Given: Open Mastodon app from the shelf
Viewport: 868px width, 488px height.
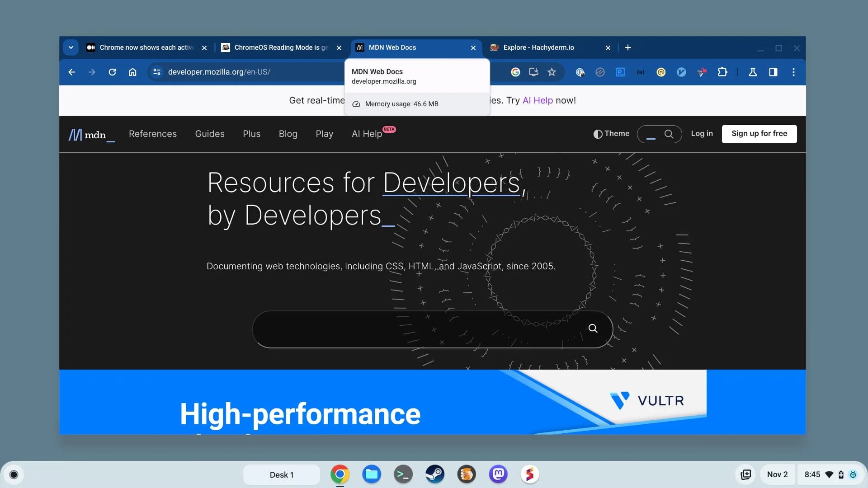Looking at the screenshot, I should (x=498, y=474).
